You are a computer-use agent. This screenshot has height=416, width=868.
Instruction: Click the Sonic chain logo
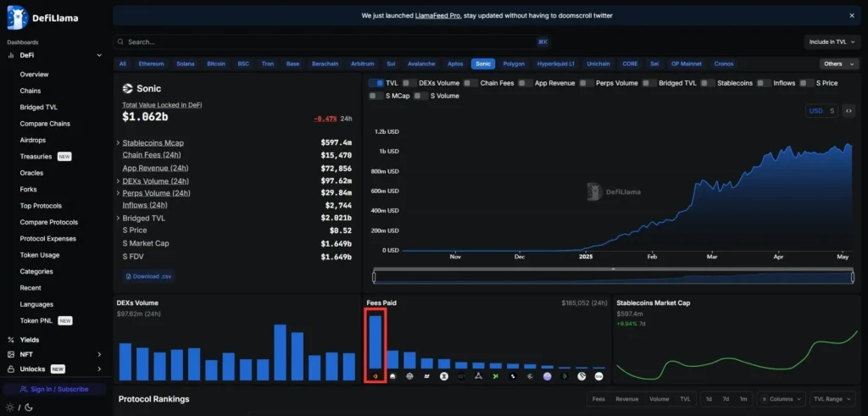click(128, 88)
